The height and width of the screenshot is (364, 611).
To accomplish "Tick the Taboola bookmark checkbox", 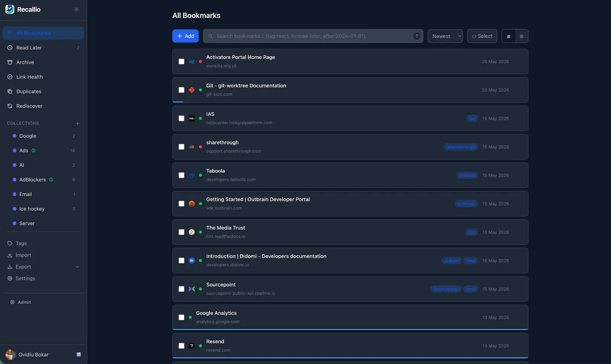I will click(181, 176).
